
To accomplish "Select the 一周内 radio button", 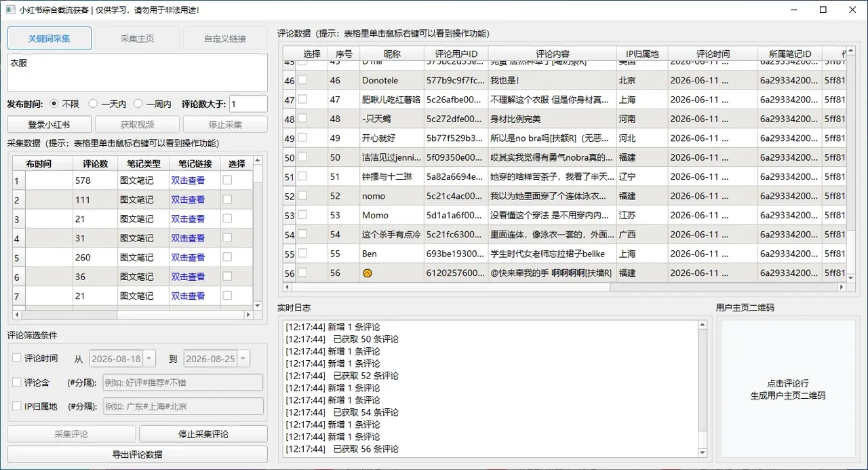I will point(138,104).
